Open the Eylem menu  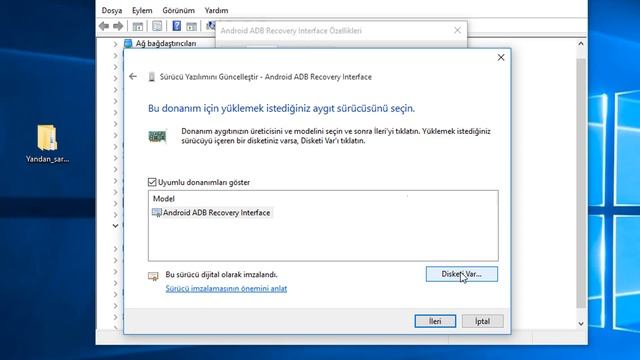(x=142, y=10)
